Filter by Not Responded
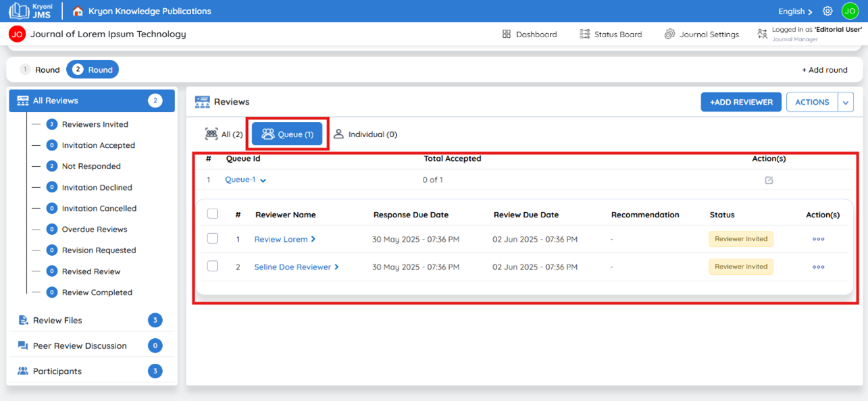The image size is (868, 401). [91, 166]
